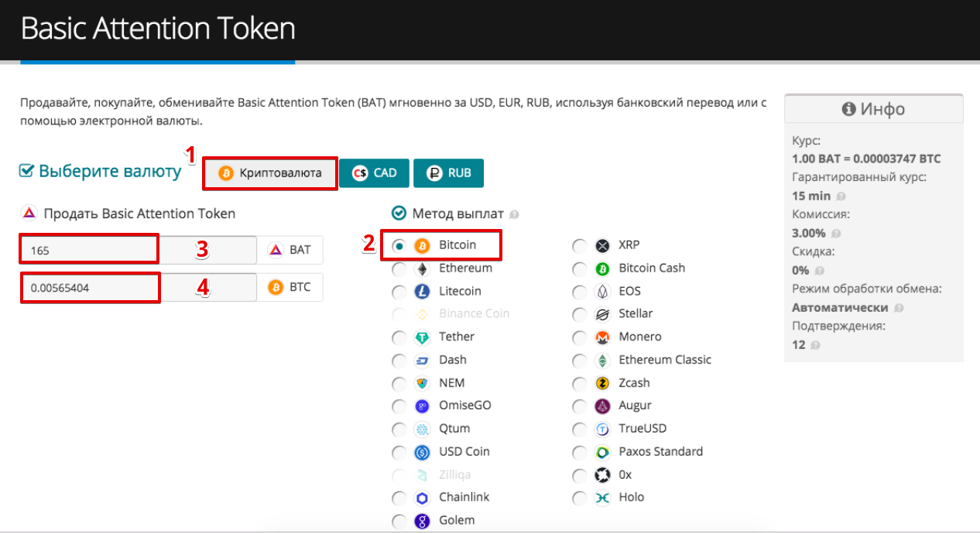Click help icon beside 0% discount
Image resolution: width=980 pixels, height=533 pixels.
tap(819, 271)
